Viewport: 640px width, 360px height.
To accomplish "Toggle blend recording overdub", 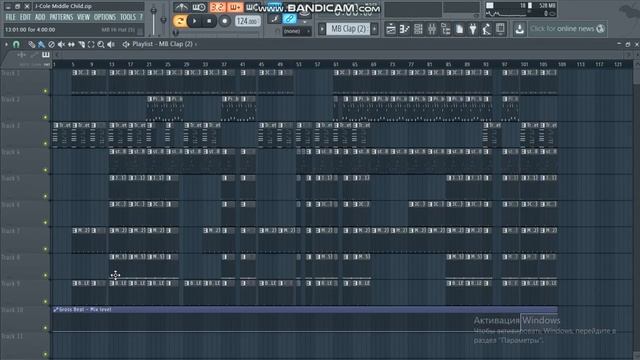I will click(x=235, y=7).
